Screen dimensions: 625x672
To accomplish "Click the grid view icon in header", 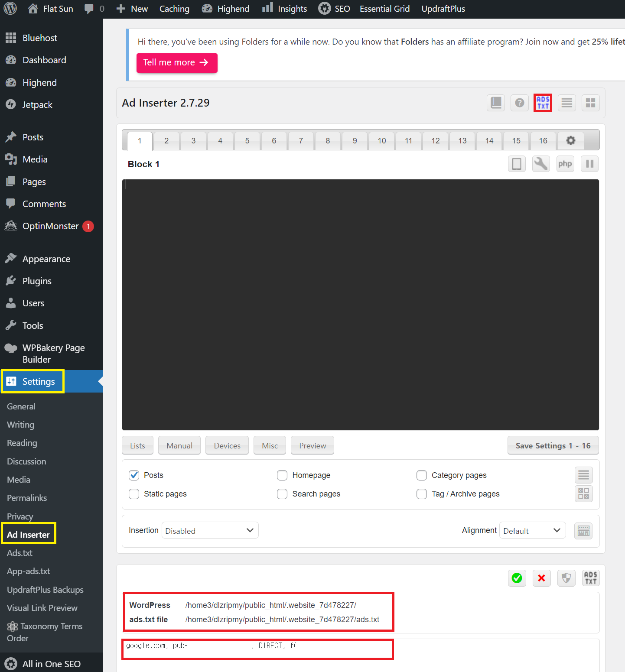I will point(591,103).
